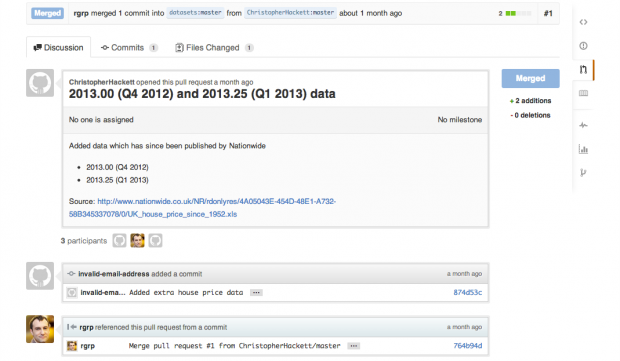Expand the Added extra house price data message
This screenshot has width=620, height=361.
(256, 293)
